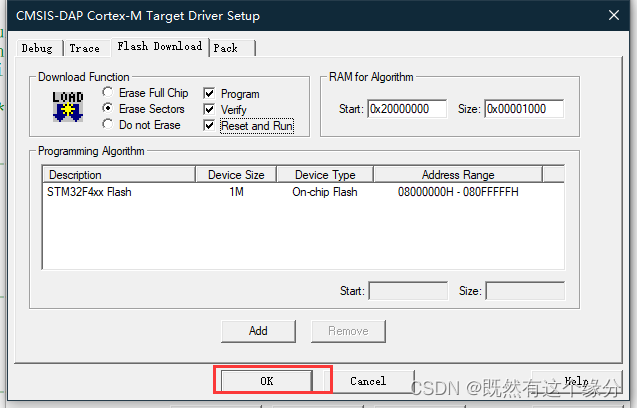Click the Programming Algorithm Size field

525,291
